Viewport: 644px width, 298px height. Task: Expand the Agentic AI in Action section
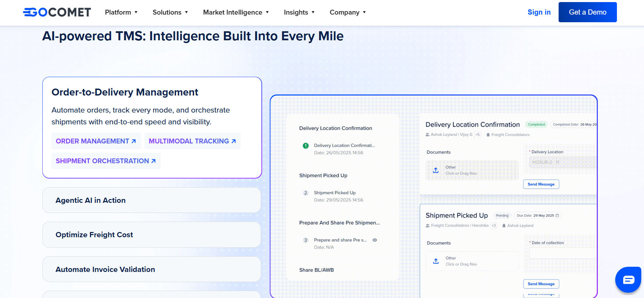(x=152, y=200)
